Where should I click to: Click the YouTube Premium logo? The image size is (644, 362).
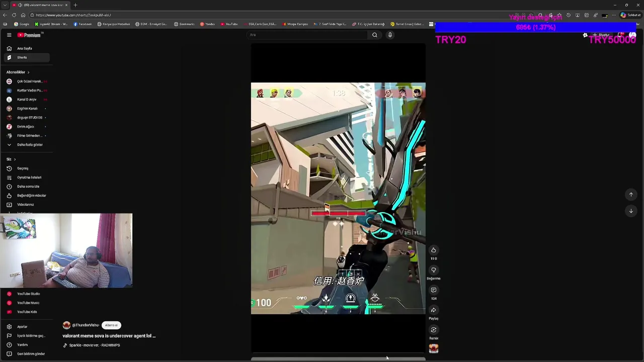pyautogui.click(x=30, y=35)
